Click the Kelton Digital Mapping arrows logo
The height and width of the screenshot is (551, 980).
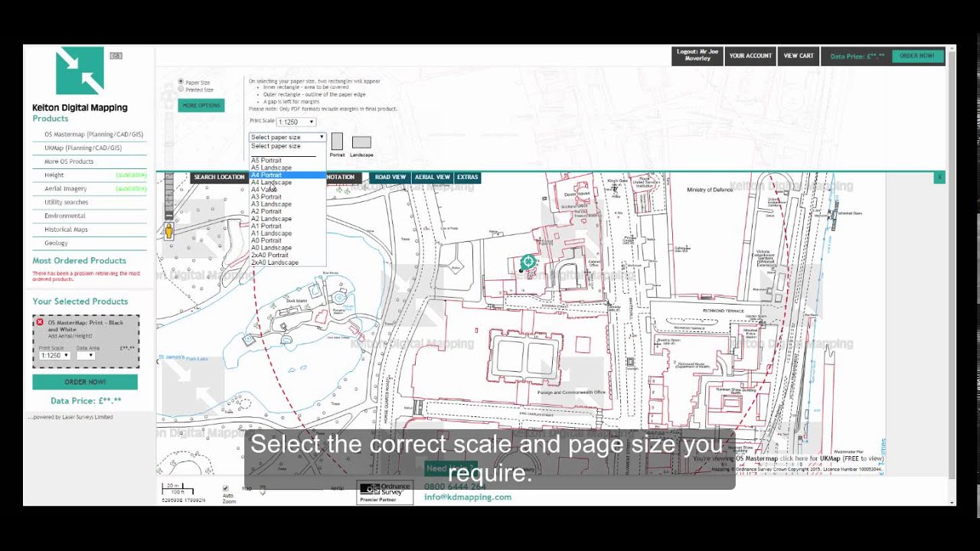[x=80, y=71]
